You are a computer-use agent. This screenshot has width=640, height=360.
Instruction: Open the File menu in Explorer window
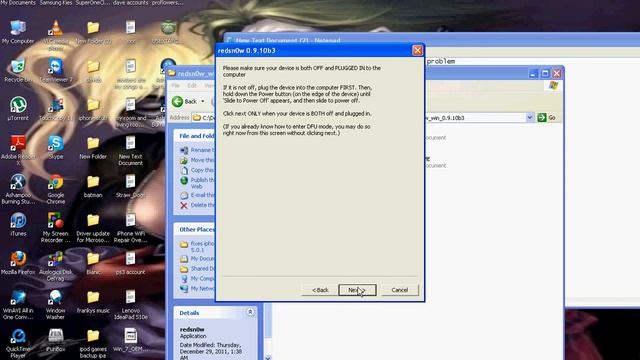coord(176,86)
